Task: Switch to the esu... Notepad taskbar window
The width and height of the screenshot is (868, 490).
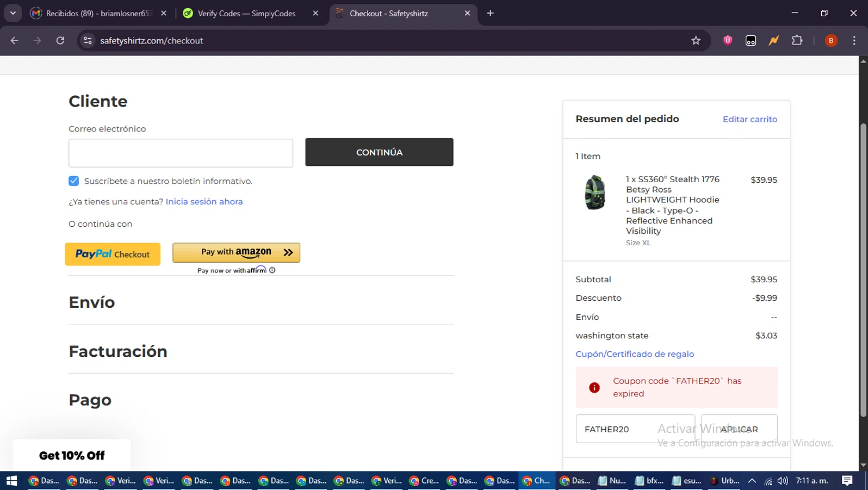Action: coord(687,481)
